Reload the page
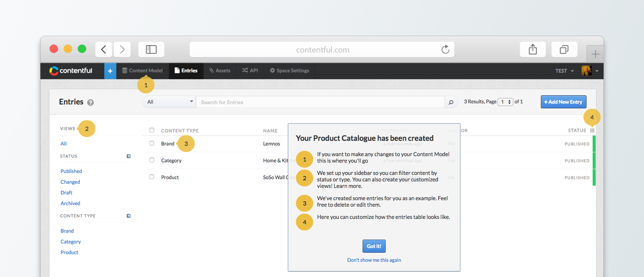 click(x=445, y=50)
